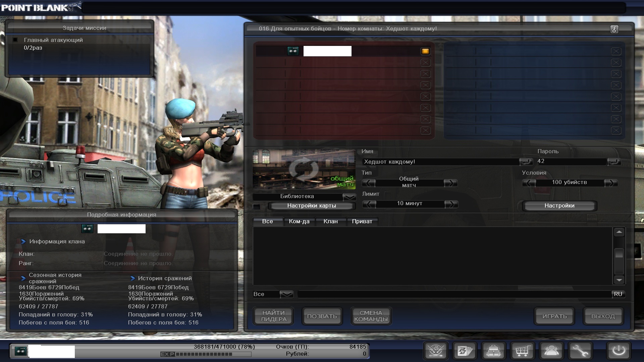
Task: Increase Условия kill count with right arrow
Action: click(x=611, y=183)
